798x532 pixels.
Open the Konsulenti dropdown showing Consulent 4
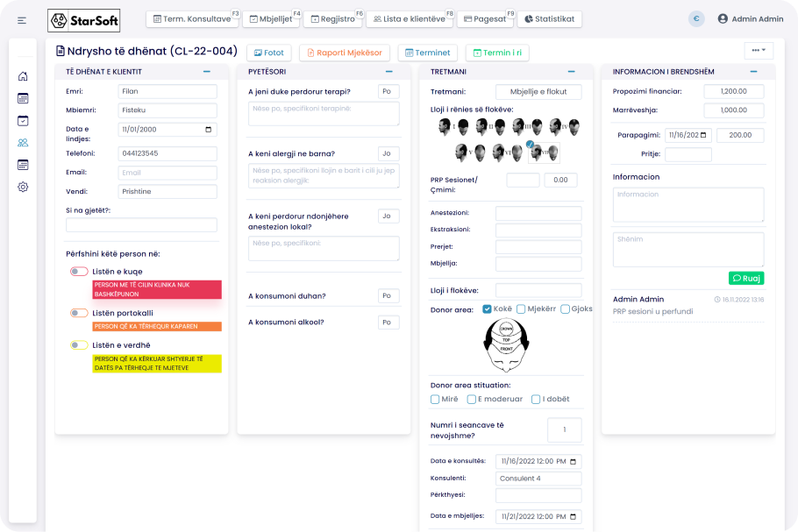point(538,479)
